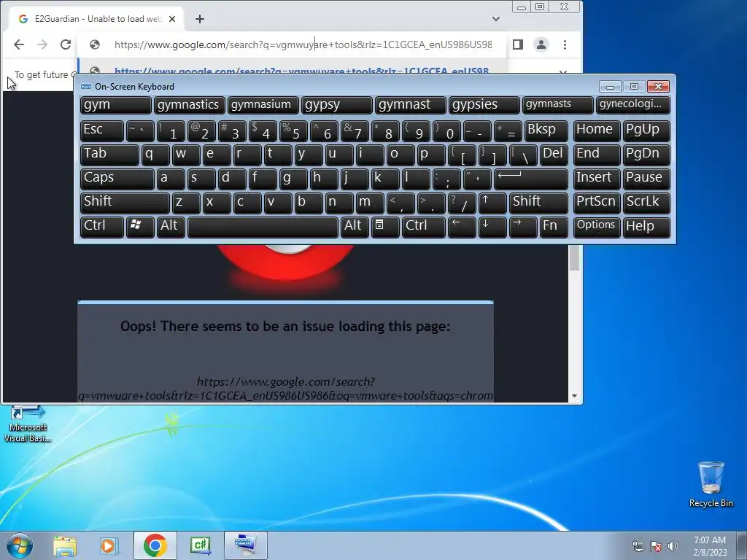747x560 pixels.
Task: Toggle the left Ctrl key
Action: pos(102,227)
